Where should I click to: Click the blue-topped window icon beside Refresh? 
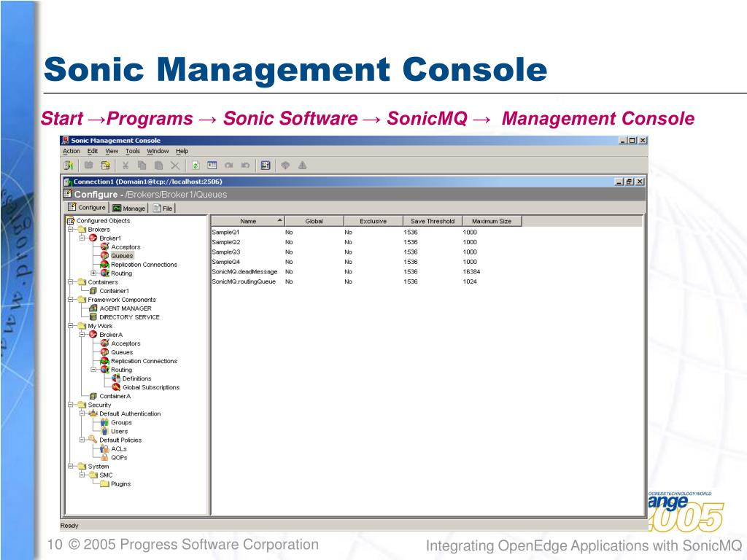coord(212,166)
